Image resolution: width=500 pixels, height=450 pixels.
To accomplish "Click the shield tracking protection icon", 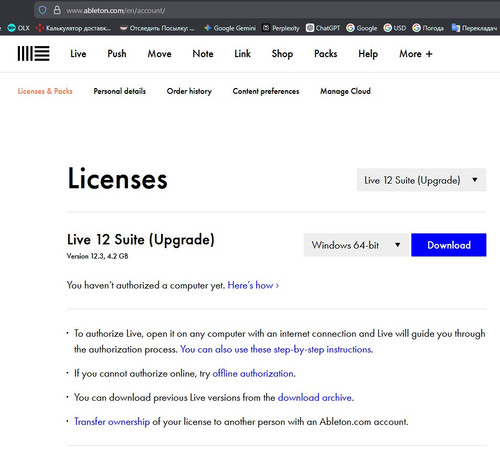I will 42,10.
